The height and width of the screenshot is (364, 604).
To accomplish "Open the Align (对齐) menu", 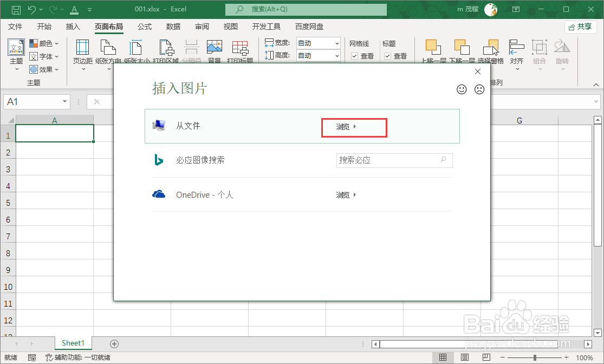I will point(517,55).
